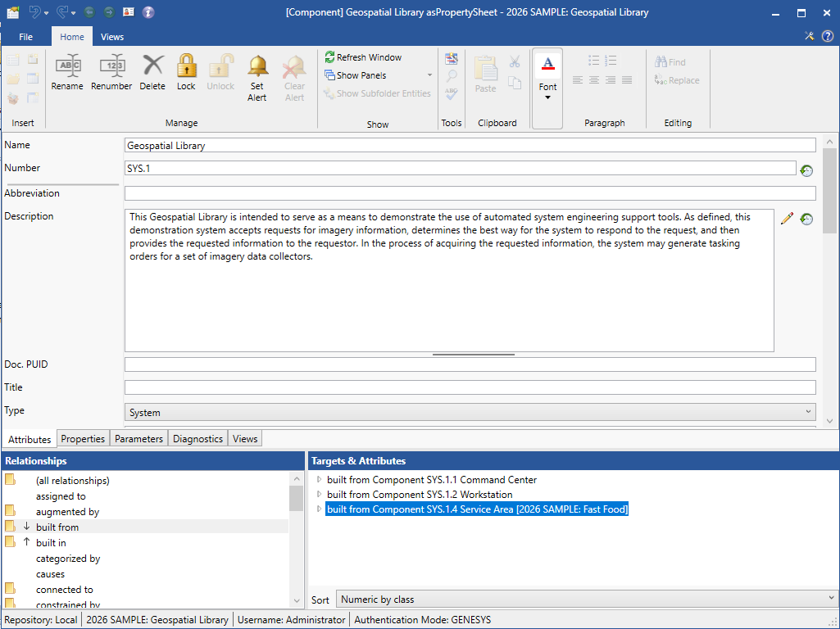The width and height of the screenshot is (840, 629).
Task: Select the 'built in' relationship
Action: (x=51, y=543)
